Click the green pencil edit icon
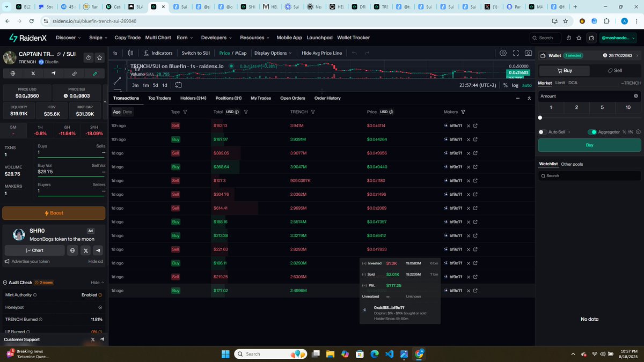The height and width of the screenshot is (362, 644). pos(95,73)
